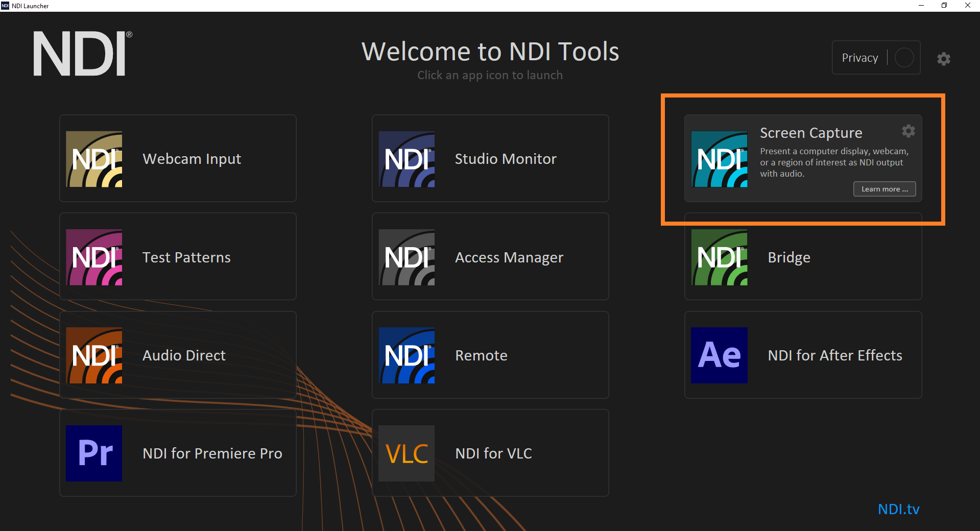Open launcher settings gear at top right

[x=944, y=59]
